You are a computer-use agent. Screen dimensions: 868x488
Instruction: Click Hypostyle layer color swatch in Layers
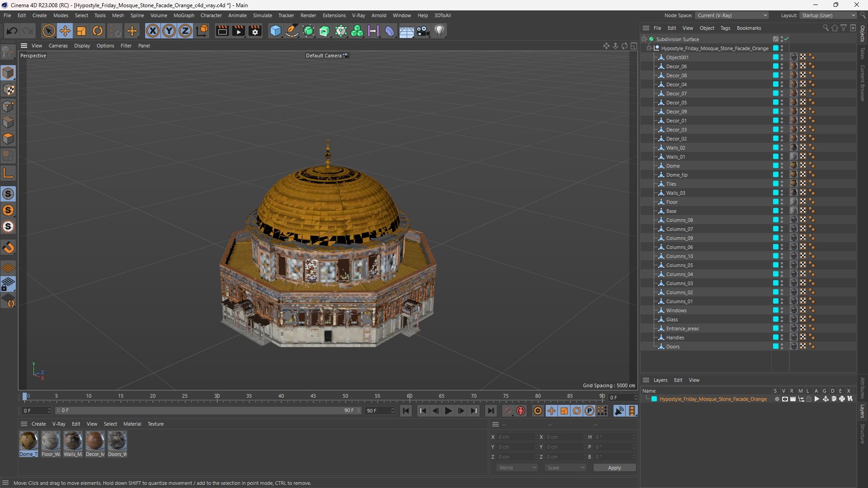tap(654, 399)
